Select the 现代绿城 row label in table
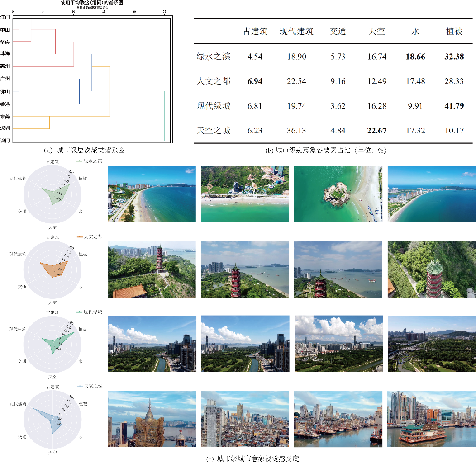 (213, 106)
